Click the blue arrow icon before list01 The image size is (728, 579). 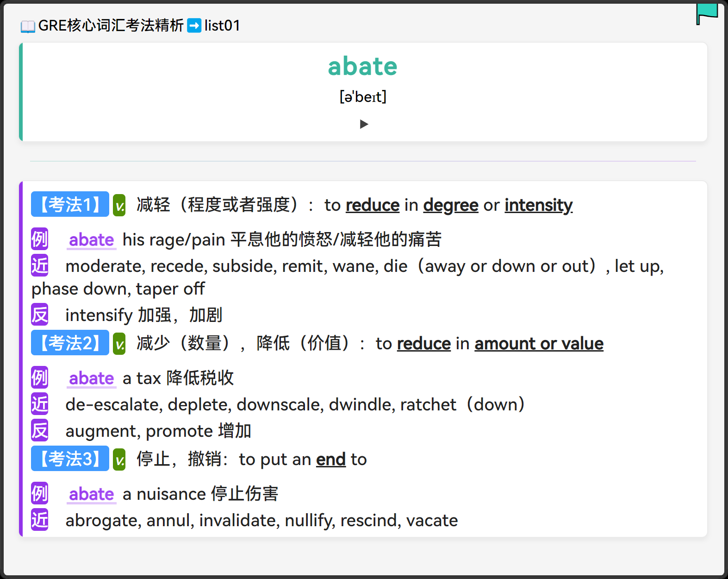pos(194,25)
